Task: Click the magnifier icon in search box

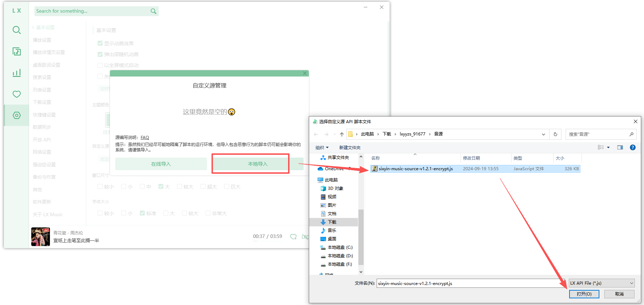Action: point(153,11)
